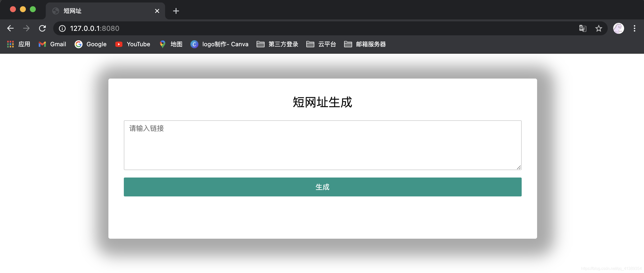Expand the 第三方登录 bookmark folder

coord(277,44)
